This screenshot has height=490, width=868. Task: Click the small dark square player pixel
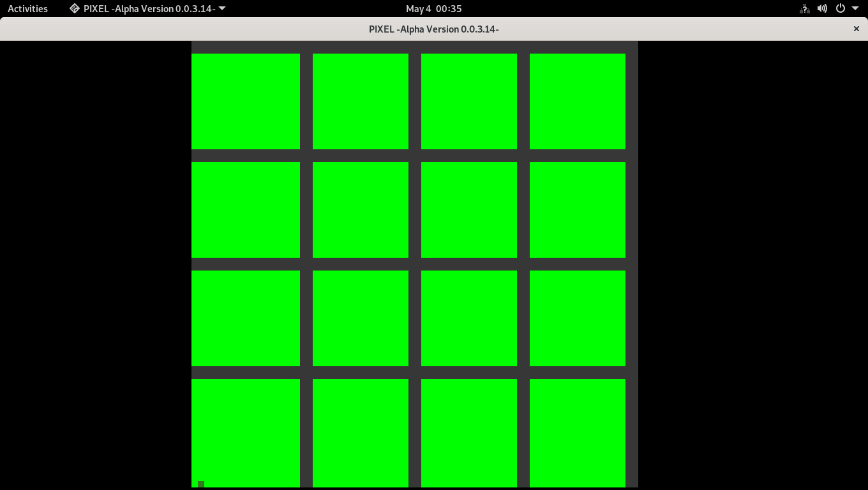click(x=201, y=484)
